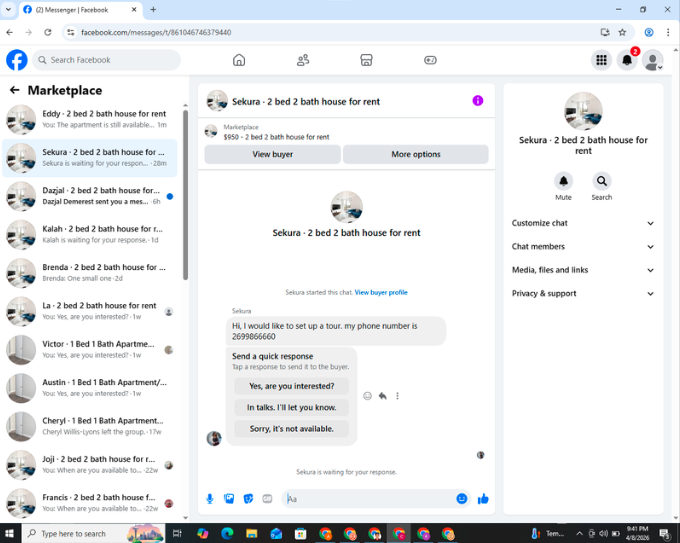The width and height of the screenshot is (680, 543).
Task: Open Cheryl's apartment conversation
Action: pyautogui.click(x=90, y=426)
